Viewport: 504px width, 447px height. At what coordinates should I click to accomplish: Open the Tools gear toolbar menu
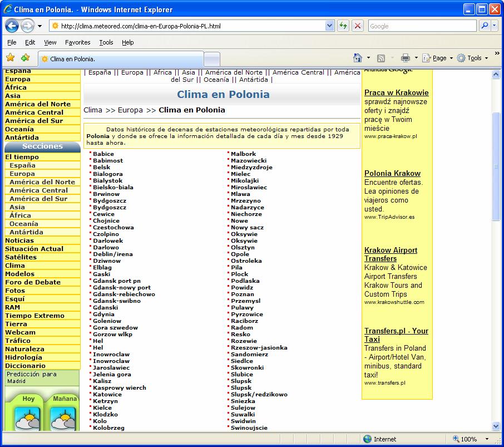(472, 58)
